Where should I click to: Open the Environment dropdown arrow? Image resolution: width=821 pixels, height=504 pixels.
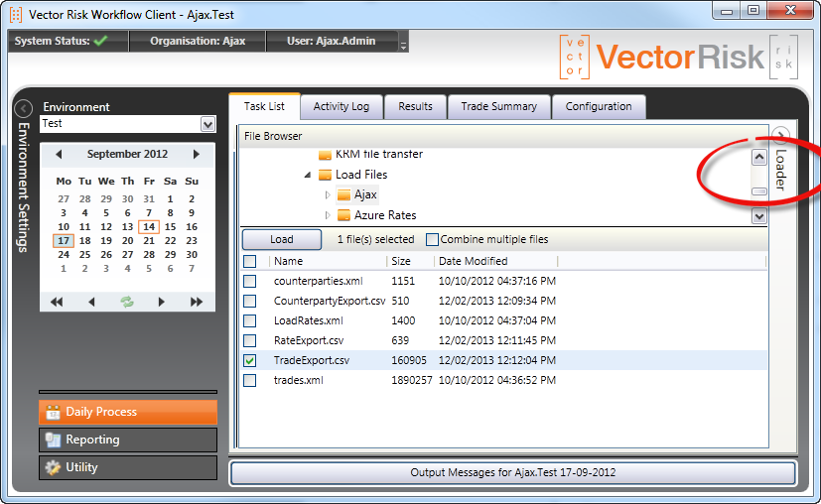(207, 125)
